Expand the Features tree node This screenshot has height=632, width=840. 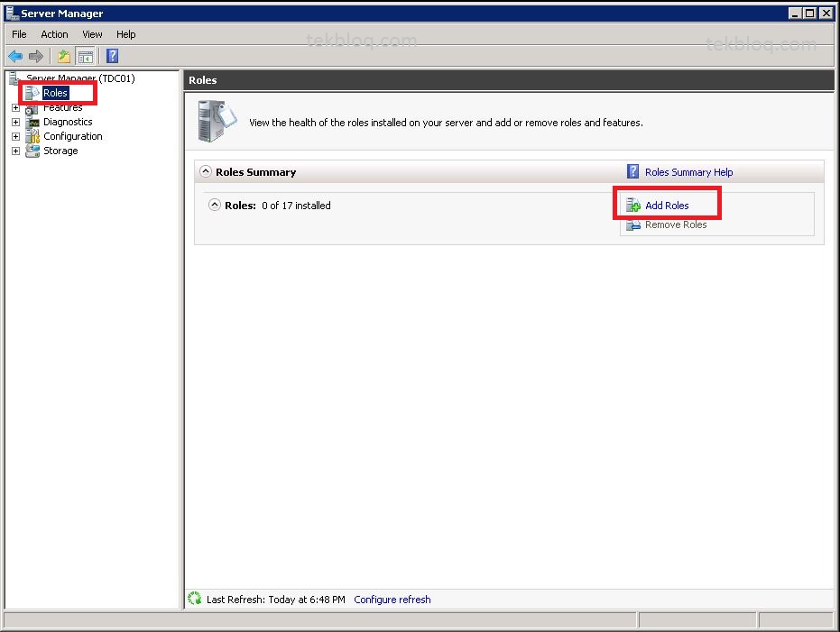(x=15, y=107)
